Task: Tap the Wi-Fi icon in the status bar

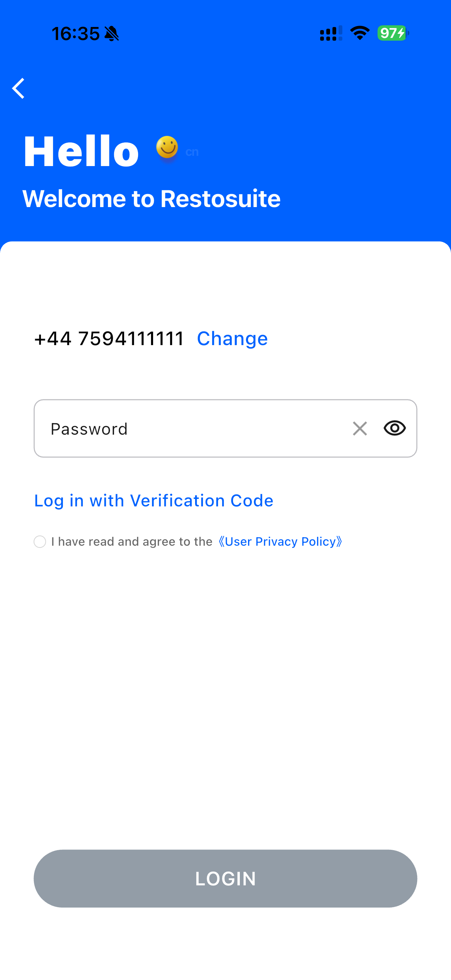Action: [x=360, y=33]
